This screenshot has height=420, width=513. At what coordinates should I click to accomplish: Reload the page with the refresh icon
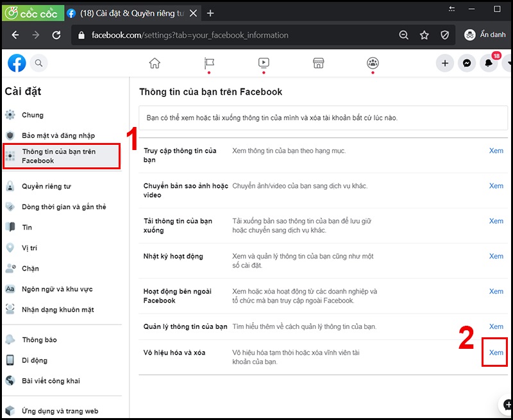pyautogui.click(x=55, y=35)
